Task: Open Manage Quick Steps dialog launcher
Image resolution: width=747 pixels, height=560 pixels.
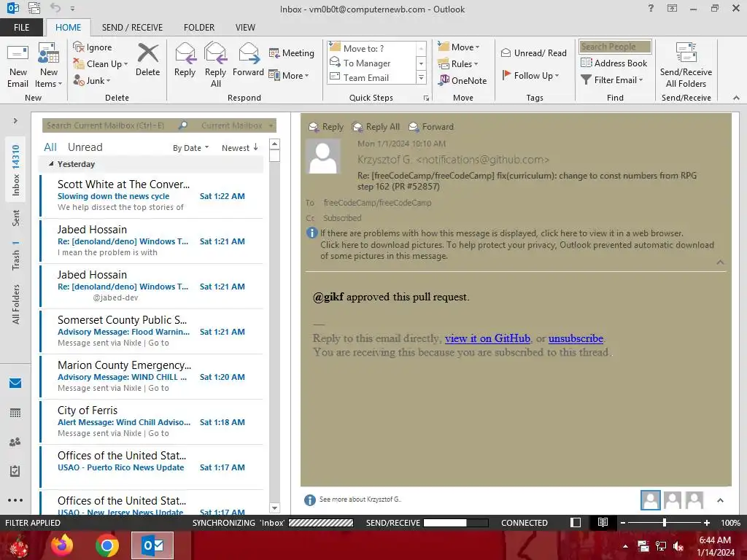Action: point(426,98)
